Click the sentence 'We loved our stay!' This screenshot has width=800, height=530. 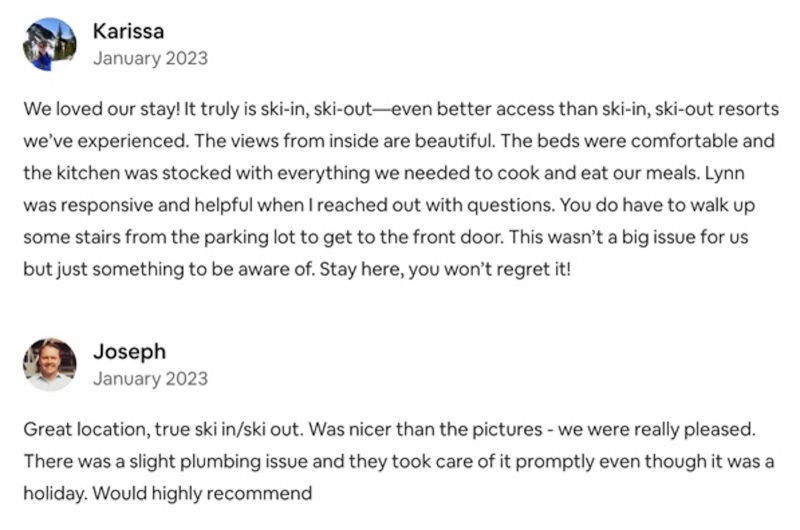tap(102, 109)
